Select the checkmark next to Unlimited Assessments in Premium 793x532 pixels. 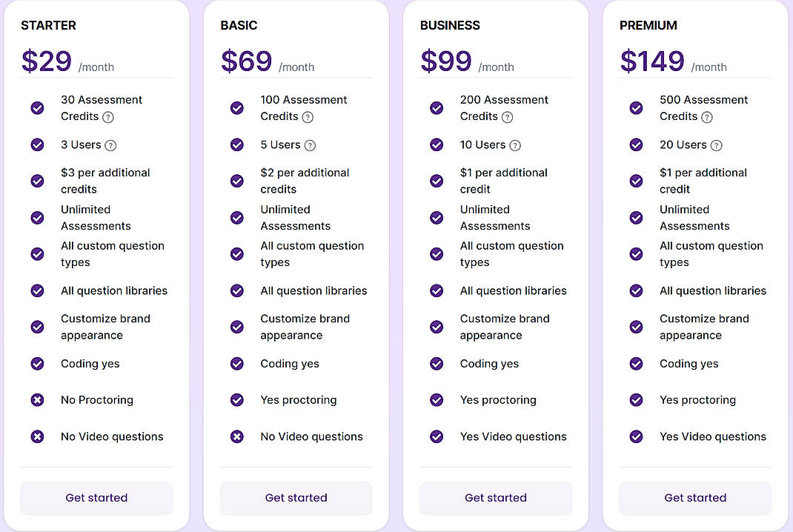pos(636,217)
